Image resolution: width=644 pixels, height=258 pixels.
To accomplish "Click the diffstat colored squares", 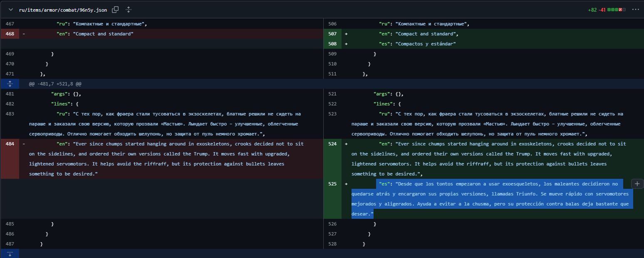I will [x=617, y=10].
